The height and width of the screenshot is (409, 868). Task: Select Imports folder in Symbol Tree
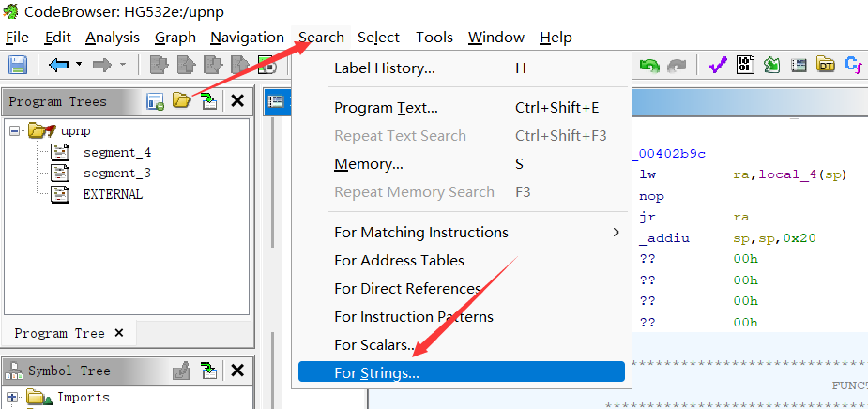tap(83, 397)
